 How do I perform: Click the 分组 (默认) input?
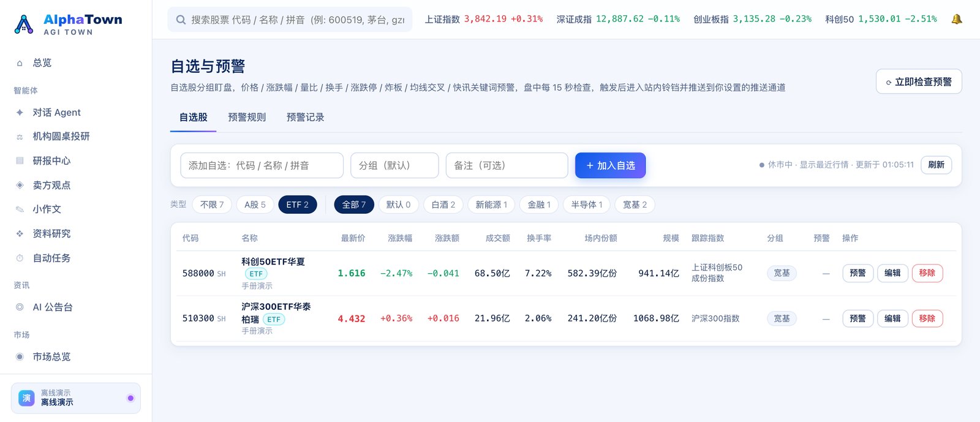(x=394, y=165)
